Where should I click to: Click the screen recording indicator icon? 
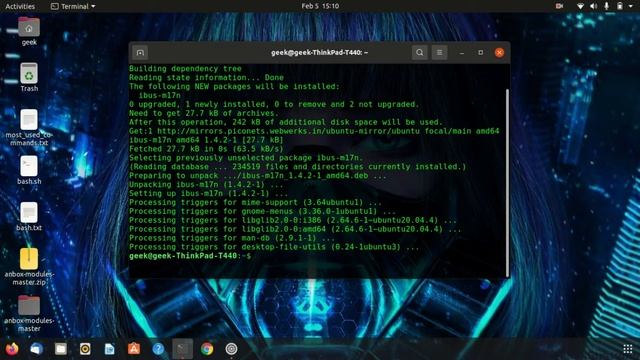559,6
